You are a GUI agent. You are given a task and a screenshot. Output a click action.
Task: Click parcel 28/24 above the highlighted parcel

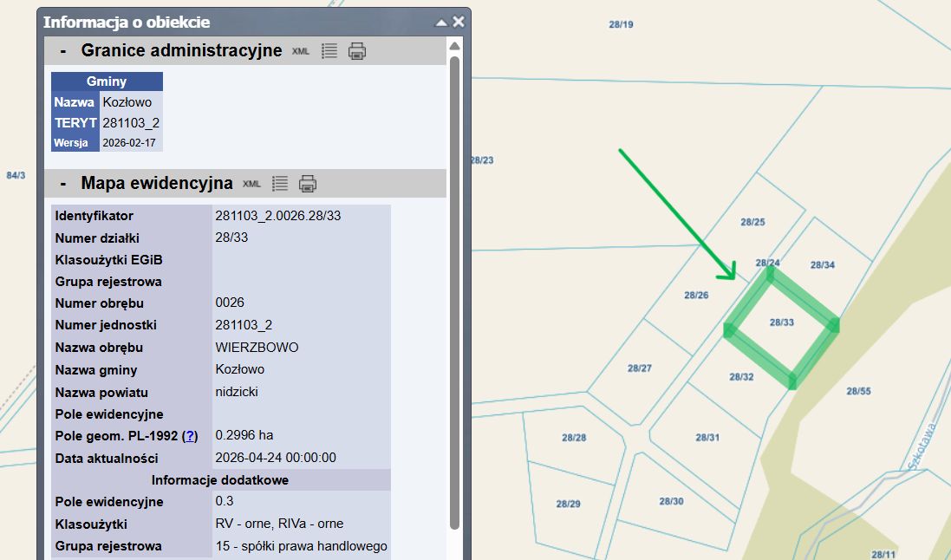(766, 262)
